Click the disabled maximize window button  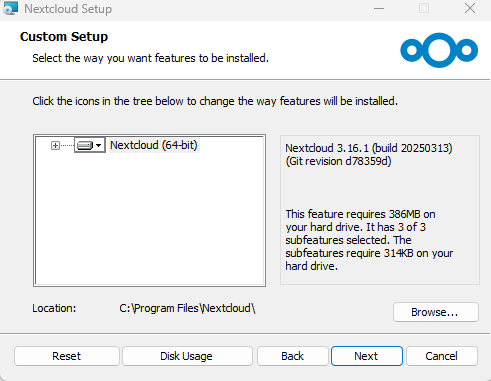click(424, 8)
